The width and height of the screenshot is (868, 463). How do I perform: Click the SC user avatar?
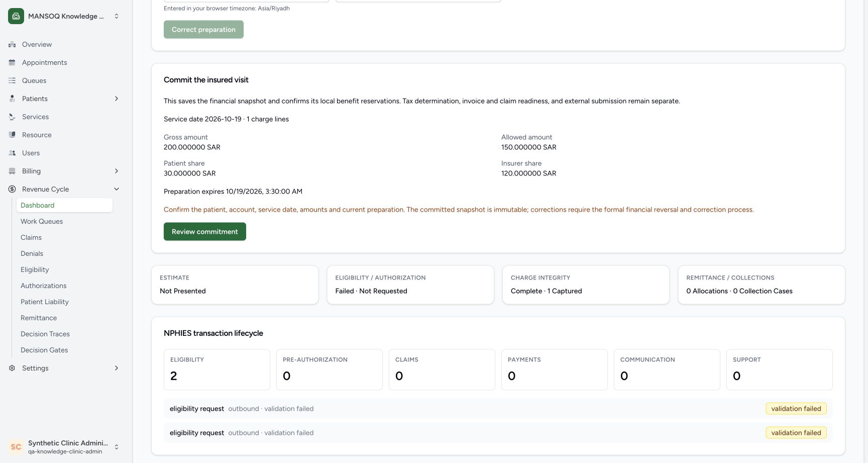[x=16, y=447]
